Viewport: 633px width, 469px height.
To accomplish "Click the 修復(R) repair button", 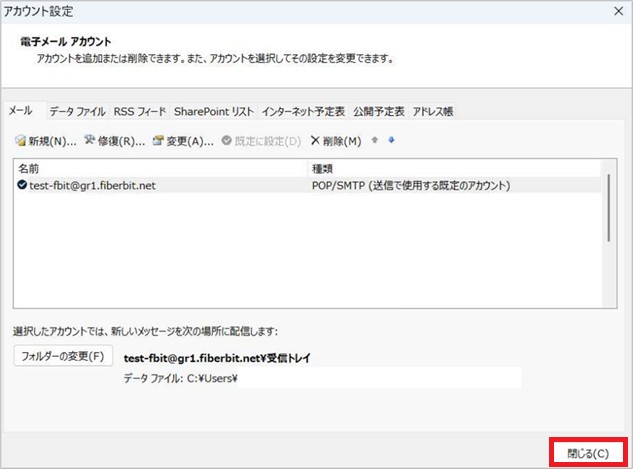I will coord(115,141).
